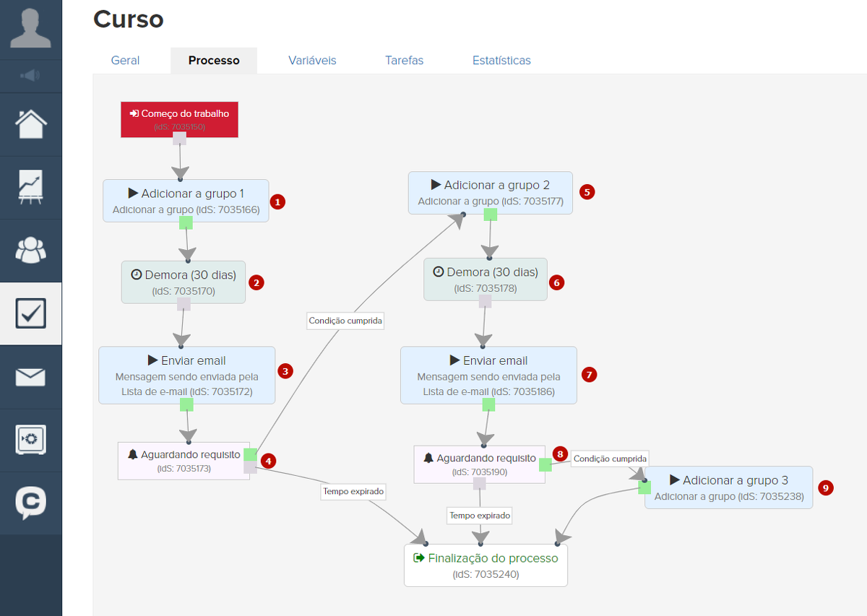Viewport: 867px width, 616px height.
Task: Click the Finalização do processo end node
Action: 486,565
